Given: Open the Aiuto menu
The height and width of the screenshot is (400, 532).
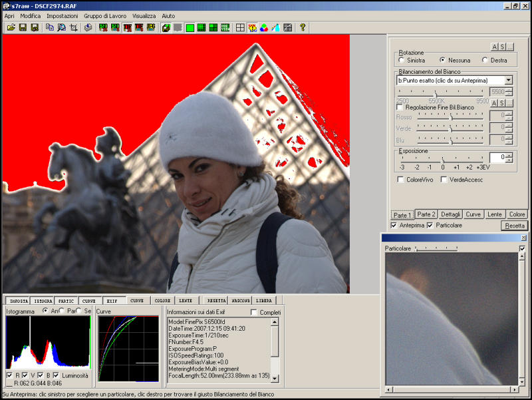Looking at the screenshot, I should pyautogui.click(x=168, y=16).
